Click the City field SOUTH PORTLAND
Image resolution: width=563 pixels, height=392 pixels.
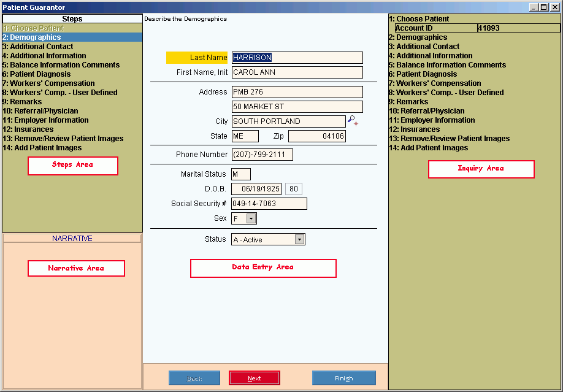288,121
